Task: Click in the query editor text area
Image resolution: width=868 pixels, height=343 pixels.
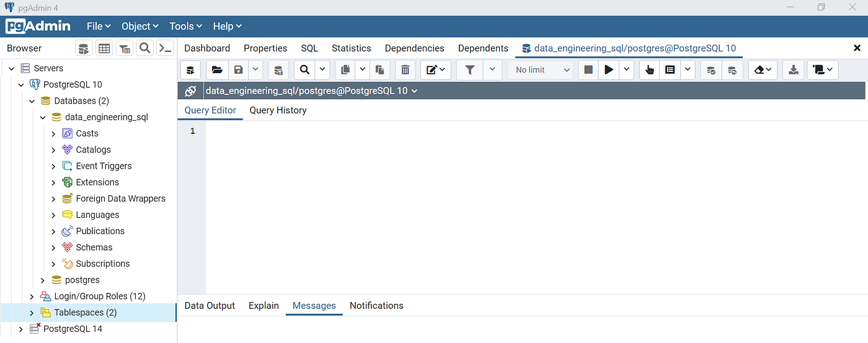Action: [x=536, y=208]
